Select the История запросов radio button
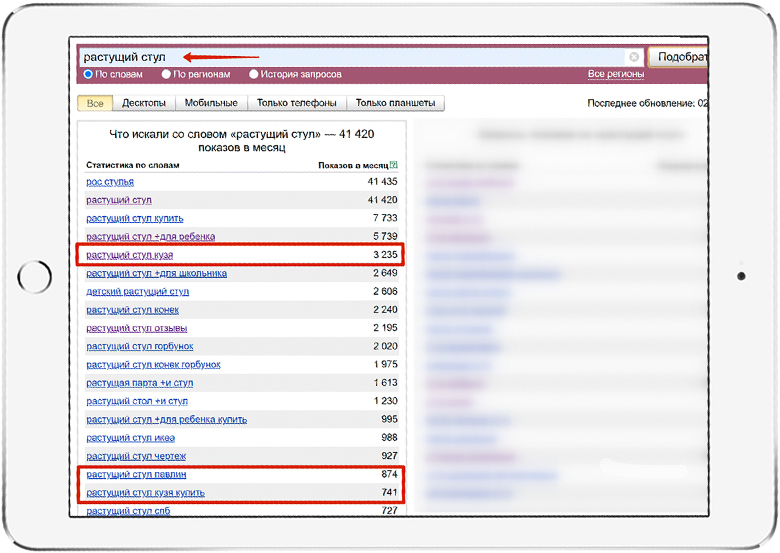Image resolution: width=780 pixels, height=553 pixels. (254, 74)
